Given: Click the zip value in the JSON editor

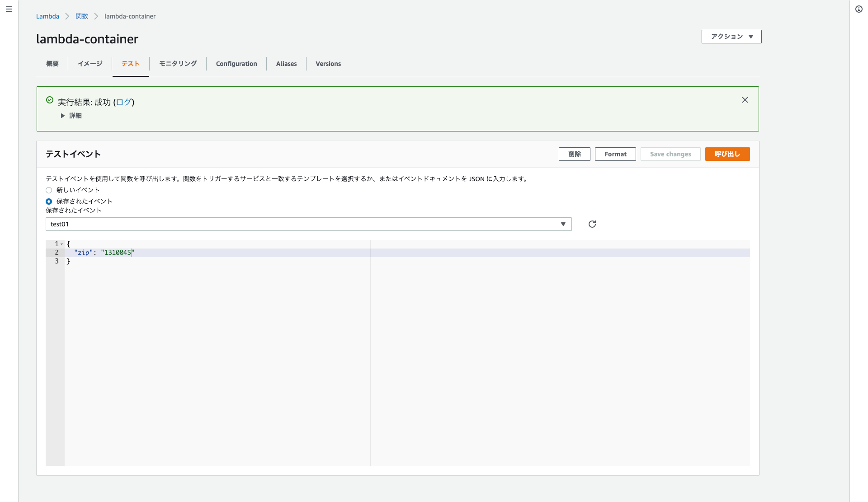Looking at the screenshot, I should pos(117,253).
